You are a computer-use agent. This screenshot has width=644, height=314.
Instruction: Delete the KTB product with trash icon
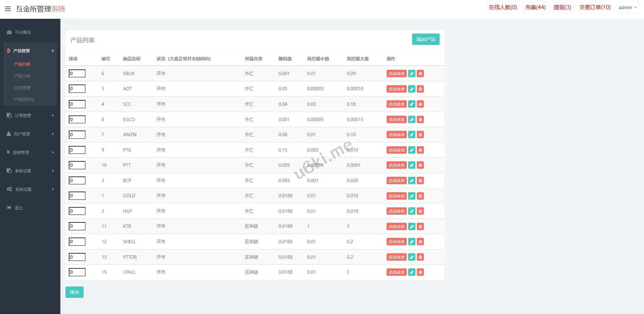point(420,226)
